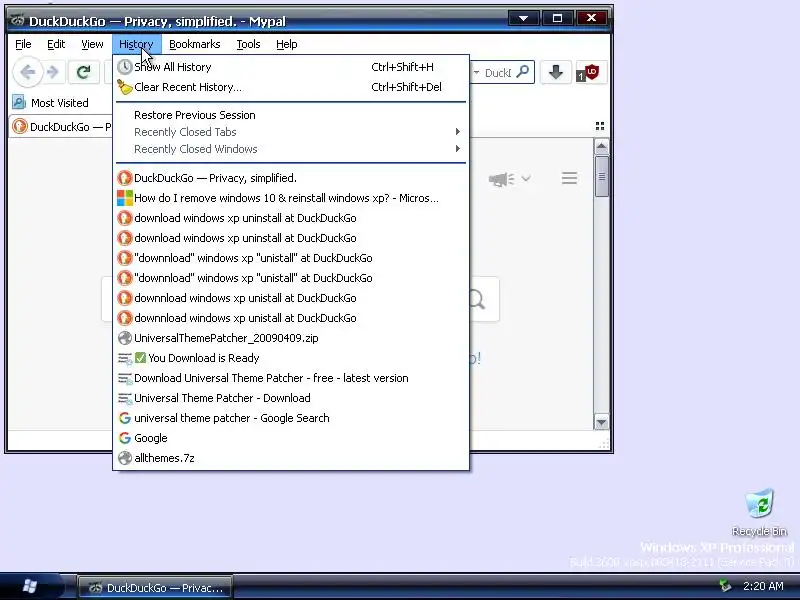This screenshot has width=800, height=600.
Task: Click the Windows Start button
Action: pos(29,586)
